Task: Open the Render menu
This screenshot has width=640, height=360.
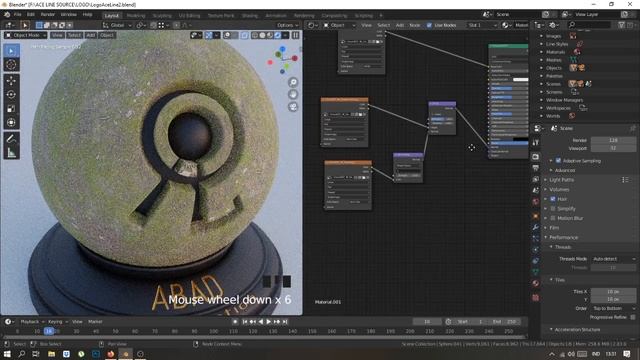Action: point(47,15)
